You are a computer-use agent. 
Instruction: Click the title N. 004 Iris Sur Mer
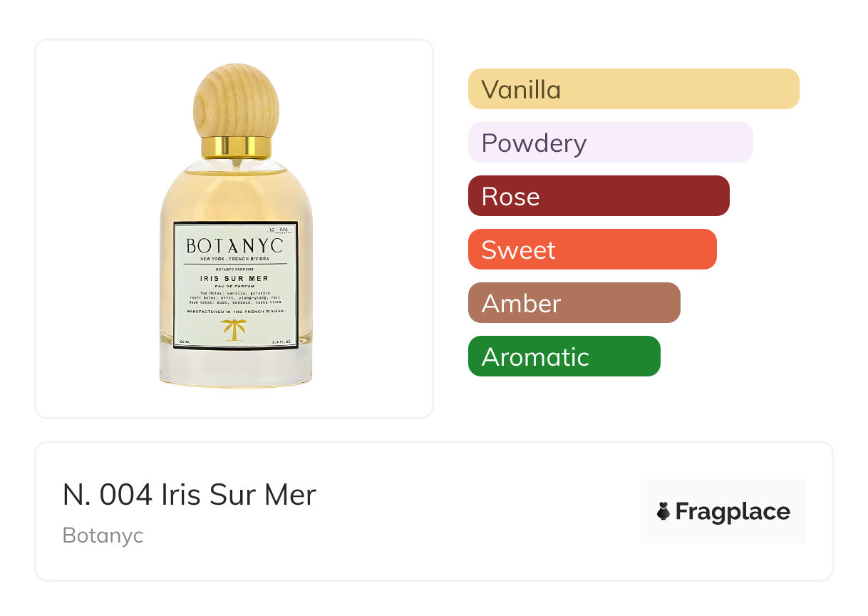point(189,495)
